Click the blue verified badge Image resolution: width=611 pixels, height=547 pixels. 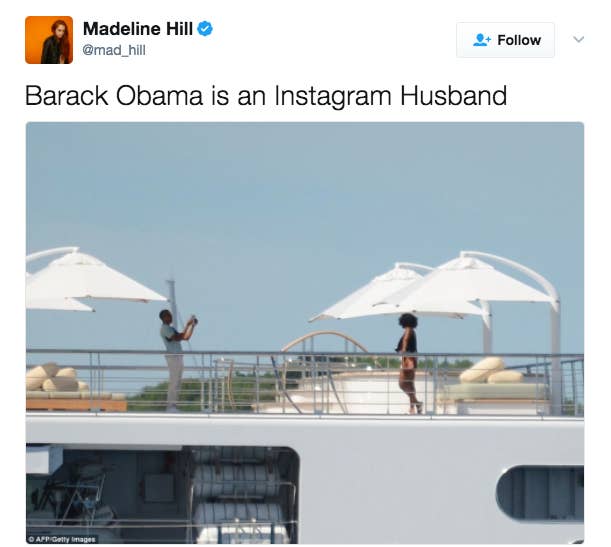[x=205, y=29]
